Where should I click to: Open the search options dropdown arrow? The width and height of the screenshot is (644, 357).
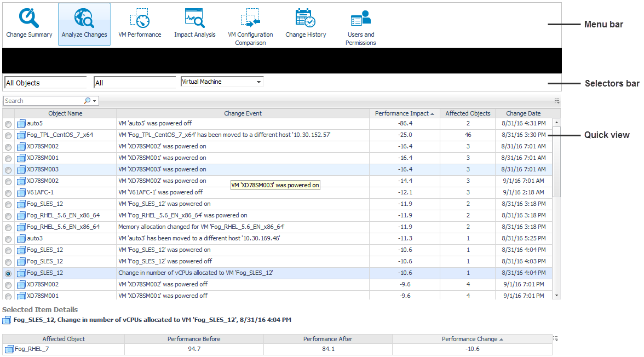tap(95, 101)
